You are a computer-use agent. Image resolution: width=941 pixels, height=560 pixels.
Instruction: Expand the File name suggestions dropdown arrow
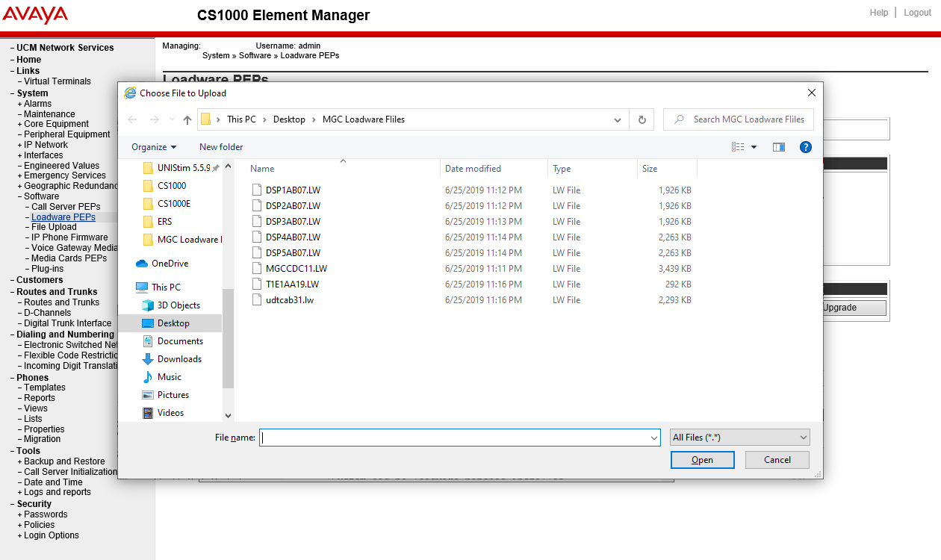(654, 438)
